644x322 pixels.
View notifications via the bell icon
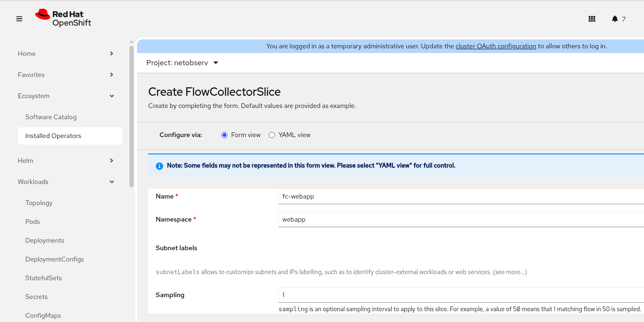point(614,19)
